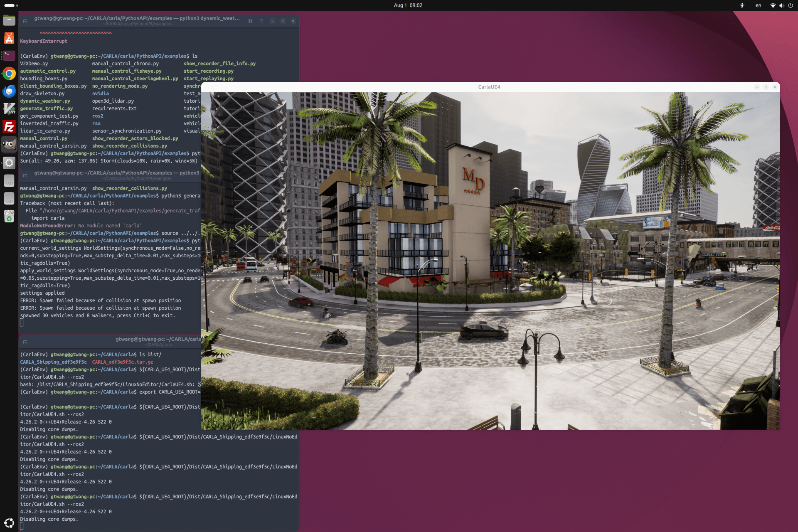The width and height of the screenshot is (798, 532).
Task: Show all applications with the Ubuntu logo button
Action: click(9, 522)
